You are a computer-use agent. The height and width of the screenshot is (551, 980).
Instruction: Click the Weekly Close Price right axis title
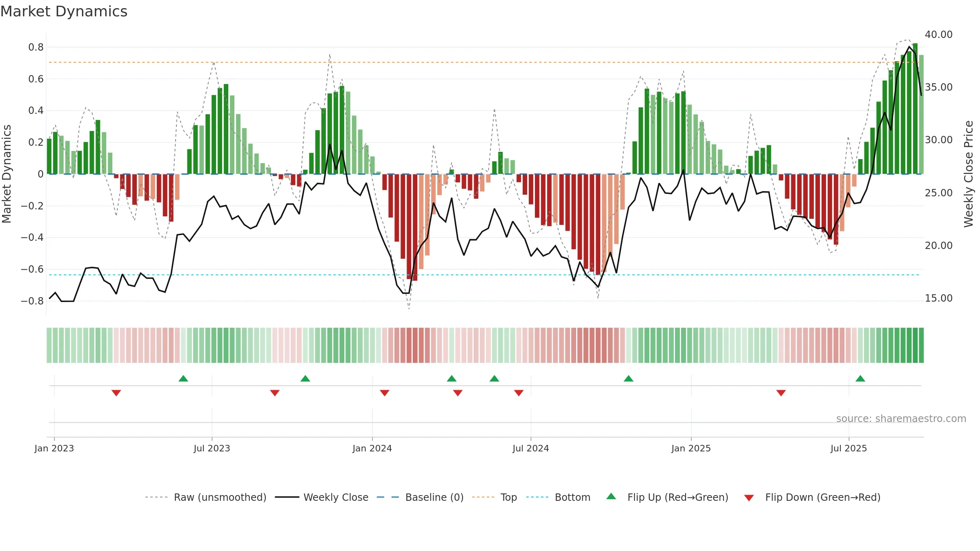click(969, 174)
